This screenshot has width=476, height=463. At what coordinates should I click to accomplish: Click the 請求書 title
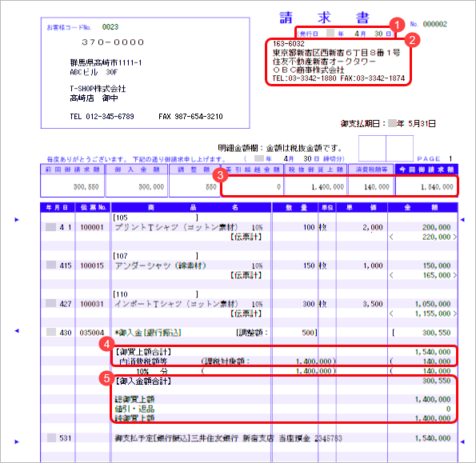[x=324, y=18]
